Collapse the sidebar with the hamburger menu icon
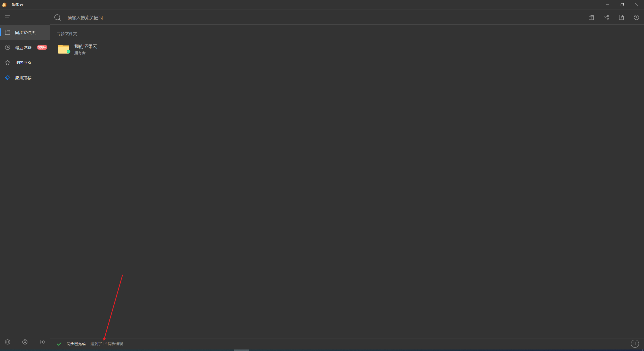644x351 pixels. coord(8,17)
